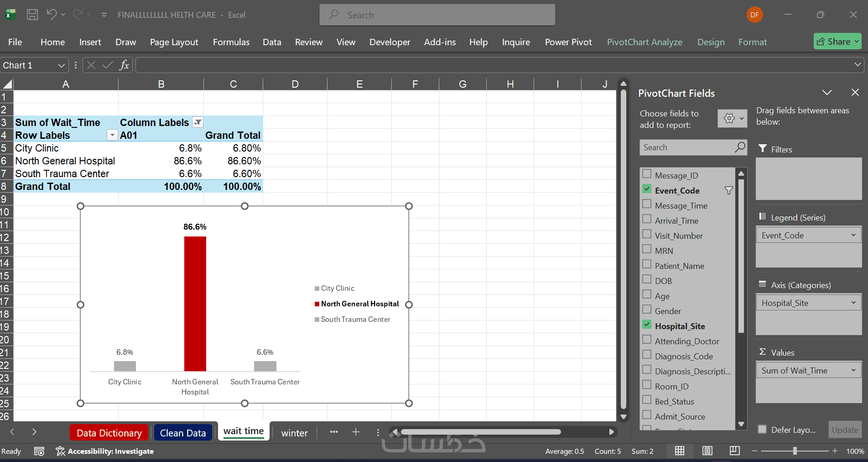Open Sum of Wait_Time values dropdown
Image resolution: width=868 pixels, height=462 pixels.
(x=853, y=370)
